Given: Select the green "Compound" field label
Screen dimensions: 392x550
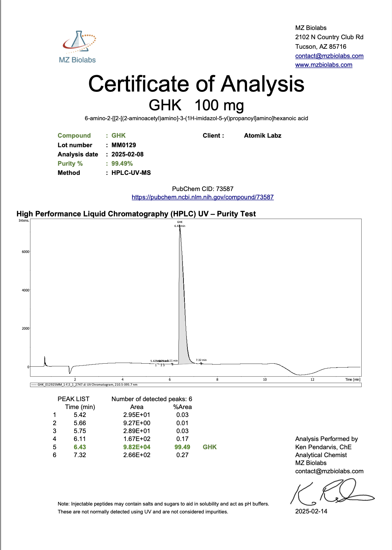Looking at the screenshot, I should pyautogui.click(x=74, y=135).
